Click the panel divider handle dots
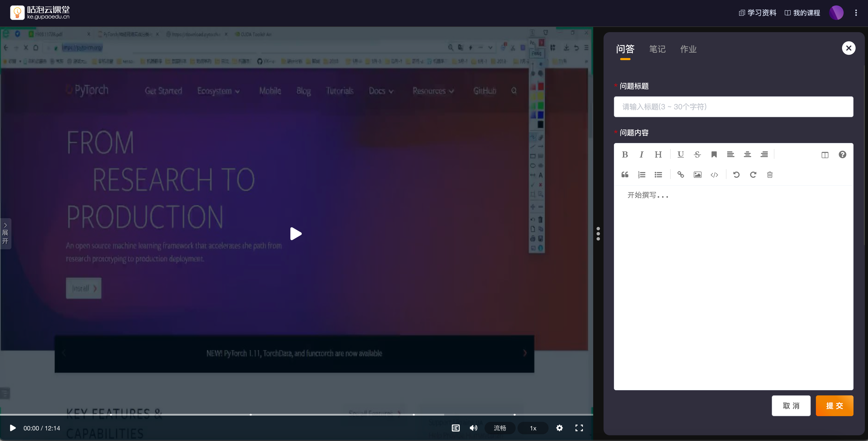 (598, 234)
